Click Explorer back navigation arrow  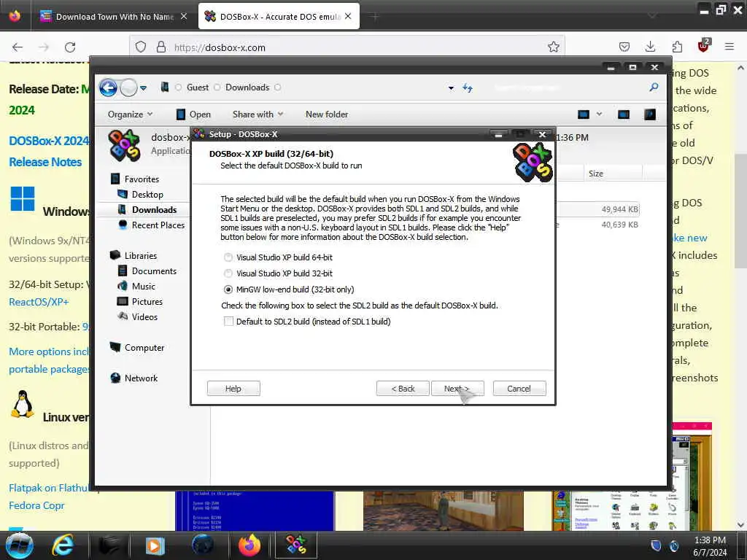[x=108, y=87]
